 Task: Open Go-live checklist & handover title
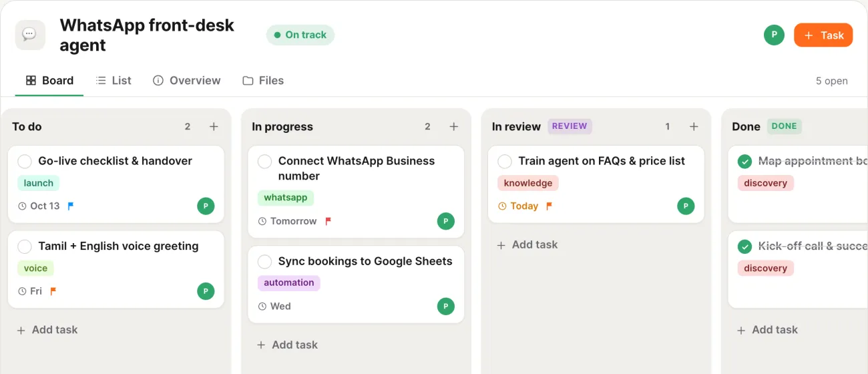(115, 161)
